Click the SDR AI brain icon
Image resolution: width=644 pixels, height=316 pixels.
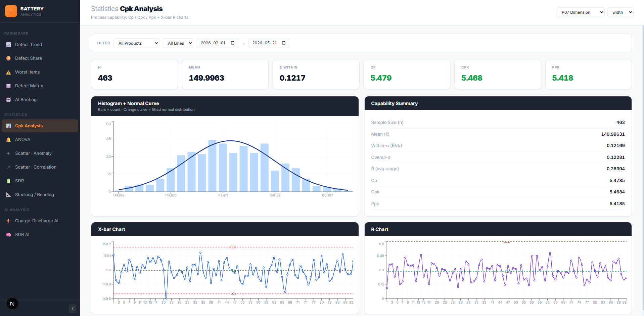pos(8,235)
